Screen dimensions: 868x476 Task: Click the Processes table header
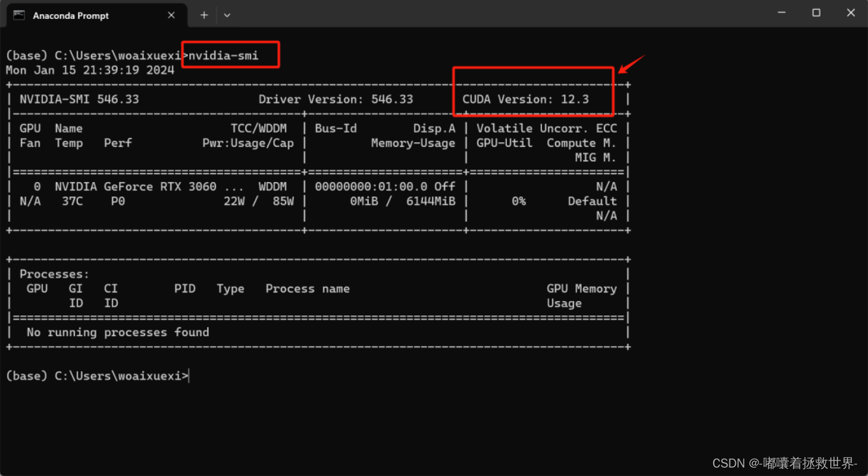click(54, 274)
